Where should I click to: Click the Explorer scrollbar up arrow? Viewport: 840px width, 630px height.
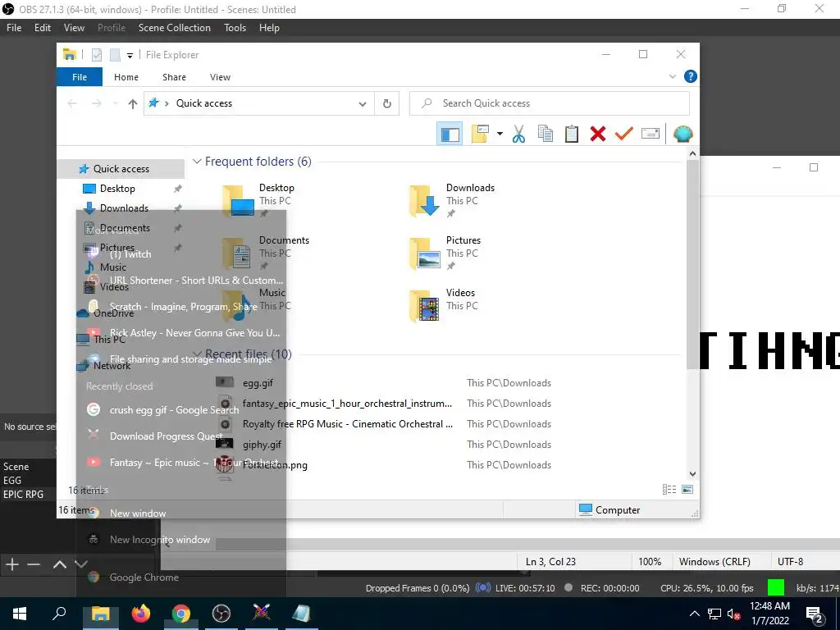[x=692, y=153]
